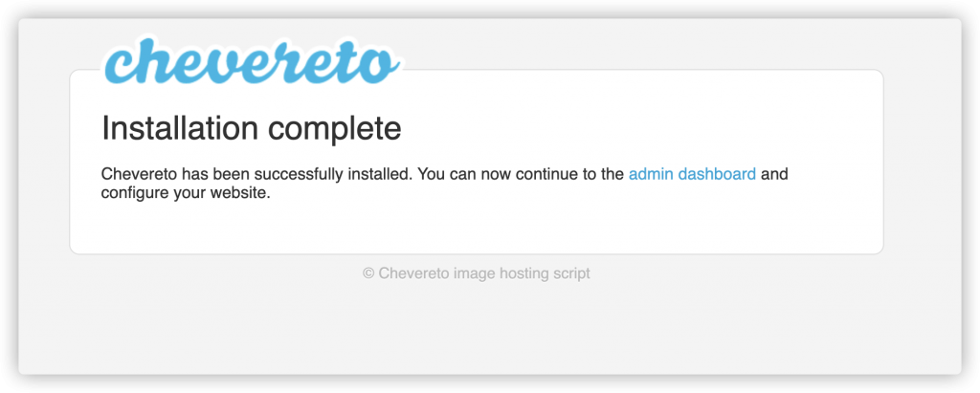Click the Chevereto logo
Image resolution: width=980 pixels, height=393 pixels.
(x=251, y=63)
